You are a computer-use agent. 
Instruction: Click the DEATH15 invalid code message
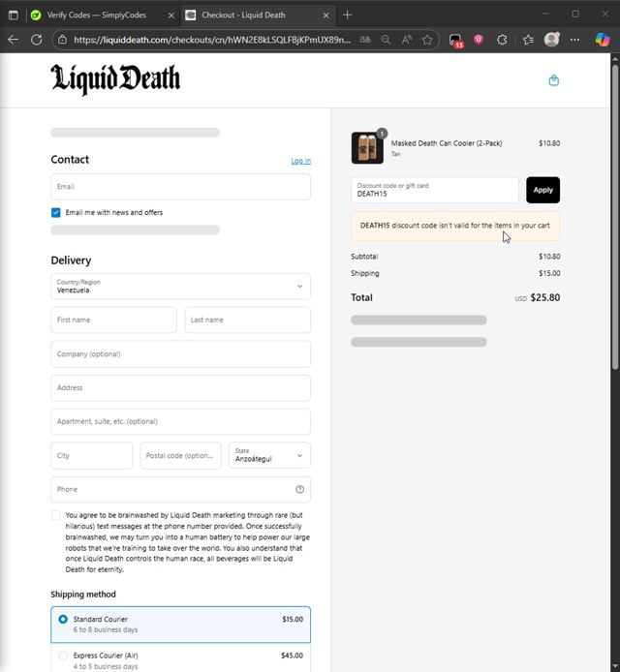[x=455, y=226]
